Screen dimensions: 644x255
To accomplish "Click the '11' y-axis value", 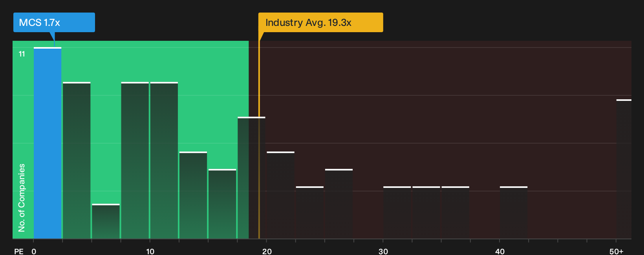I will point(22,54).
